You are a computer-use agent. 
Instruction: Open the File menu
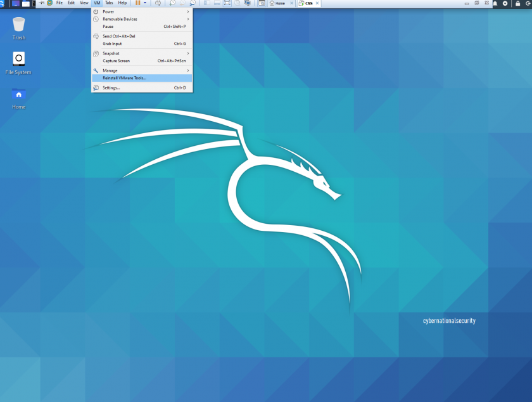(60, 3)
